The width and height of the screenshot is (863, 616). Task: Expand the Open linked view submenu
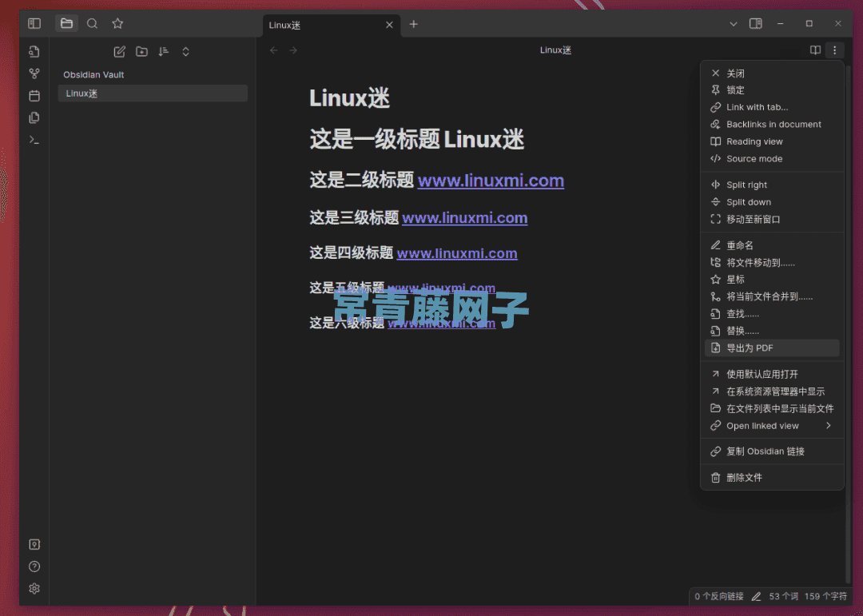pyautogui.click(x=772, y=426)
